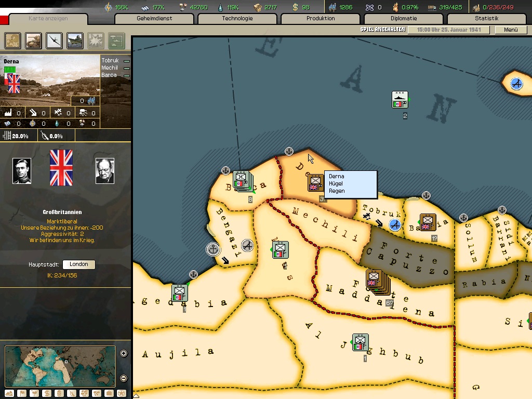Switch to economic map mode (dollar icon)
Screen dimensions: 532x399
coord(47,393)
